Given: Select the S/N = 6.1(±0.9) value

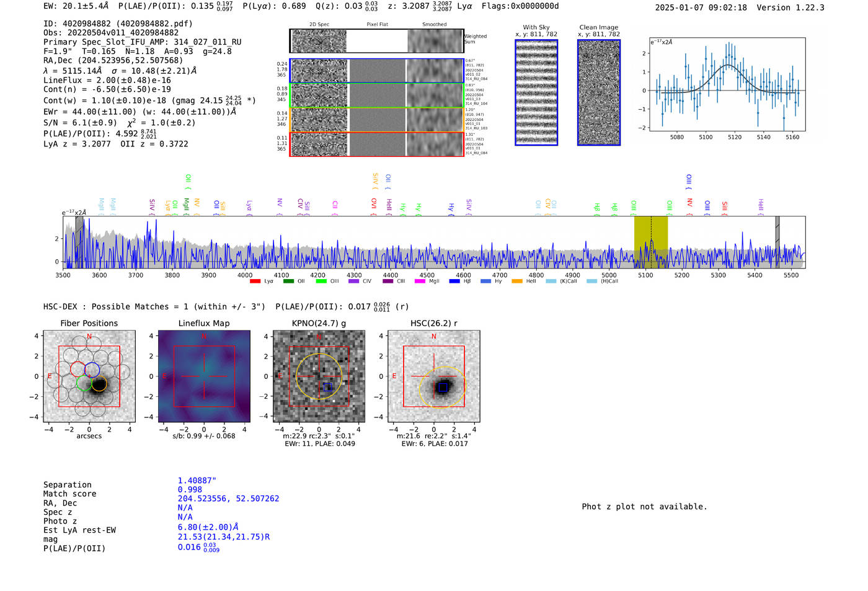Looking at the screenshot, I should coord(80,123).
